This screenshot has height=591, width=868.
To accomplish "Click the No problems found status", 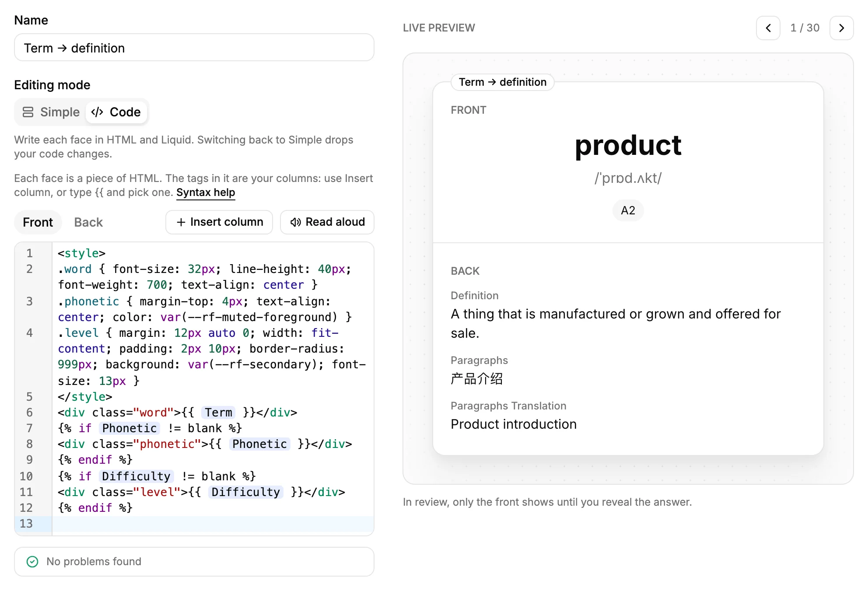I will (194, 562).
